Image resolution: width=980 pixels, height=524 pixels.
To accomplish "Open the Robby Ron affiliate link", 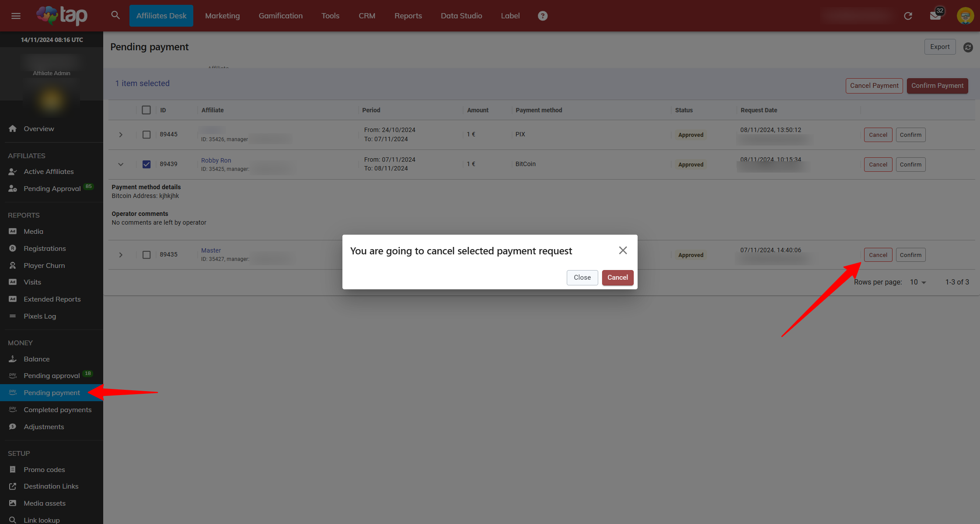I will click(216, 160).
